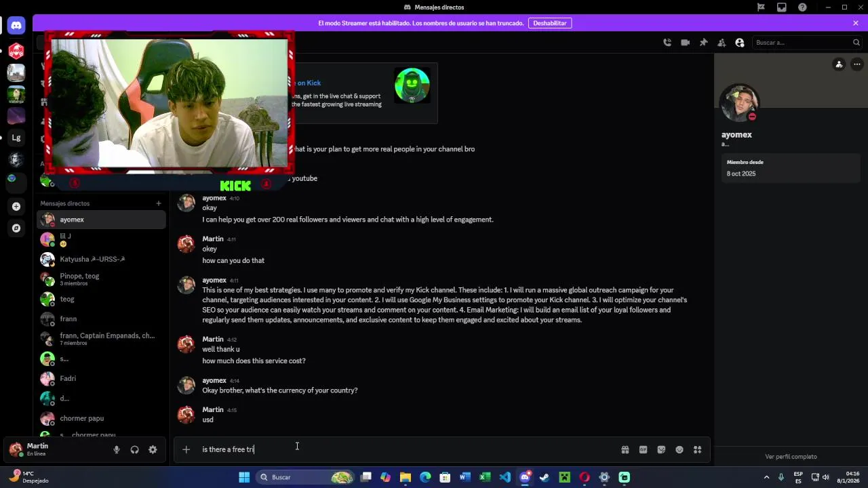Open Microsoft Word from the taskbar

tap(465, 477)
